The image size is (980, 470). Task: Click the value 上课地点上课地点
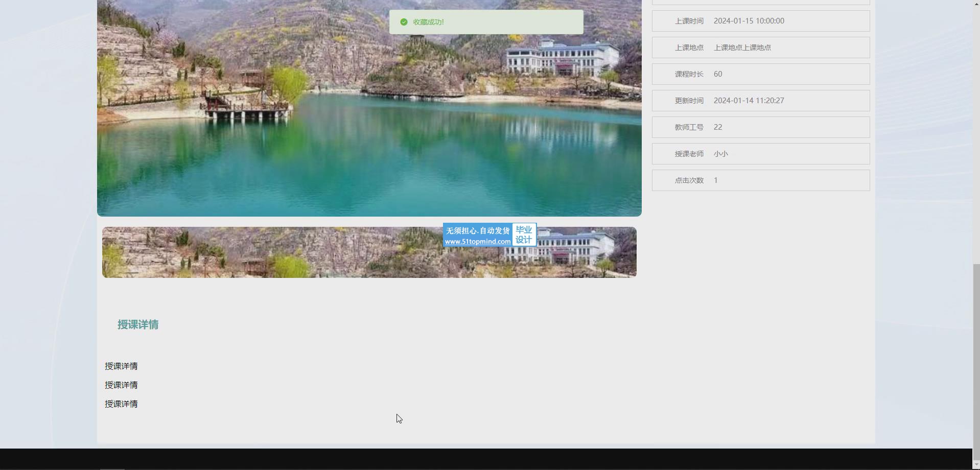tap(742, 48)
